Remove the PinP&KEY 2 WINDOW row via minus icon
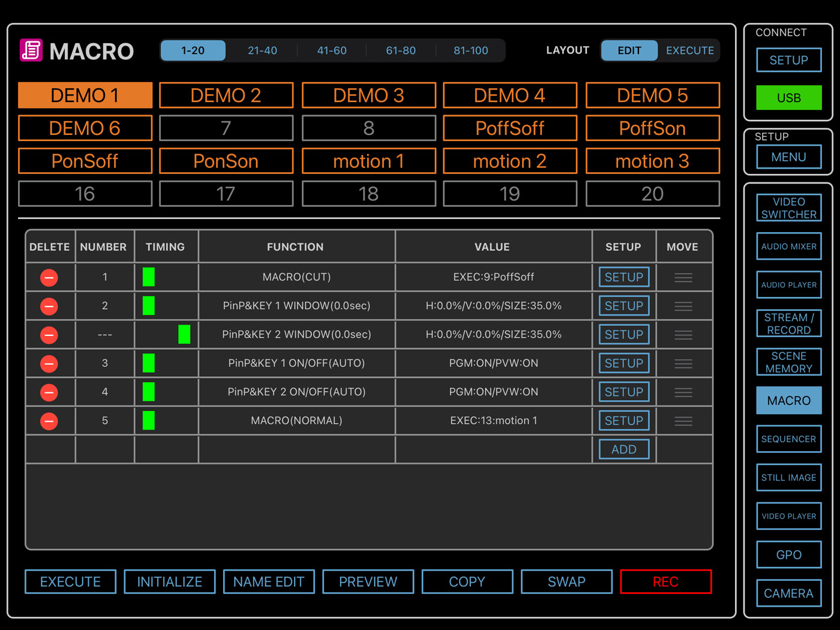The image size is (840, 630). click(x=49, y=335)
